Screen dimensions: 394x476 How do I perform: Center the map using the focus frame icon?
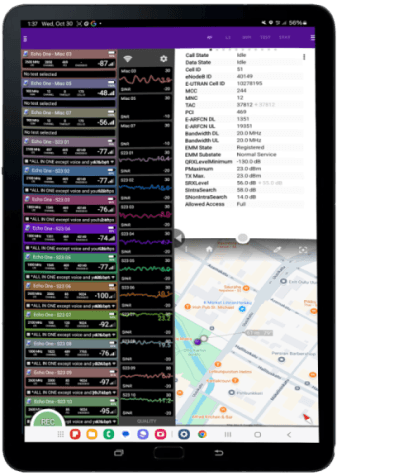[303, 250]
